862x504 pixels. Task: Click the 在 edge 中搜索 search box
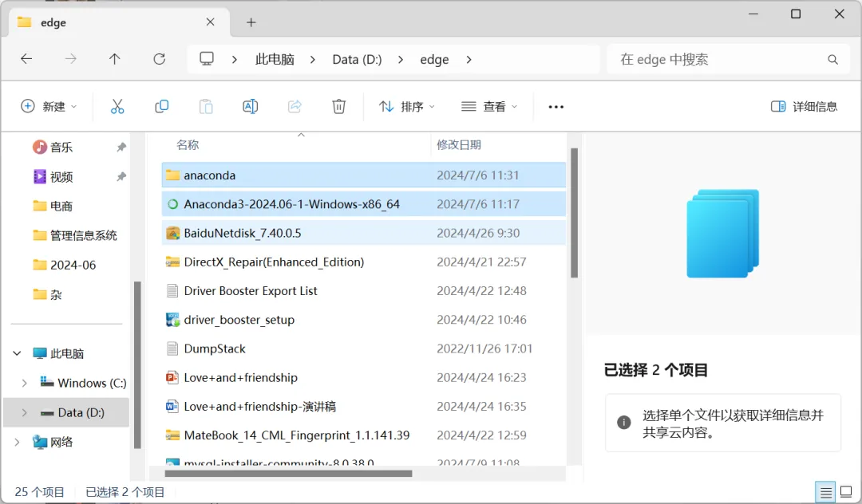coord(726,59)
